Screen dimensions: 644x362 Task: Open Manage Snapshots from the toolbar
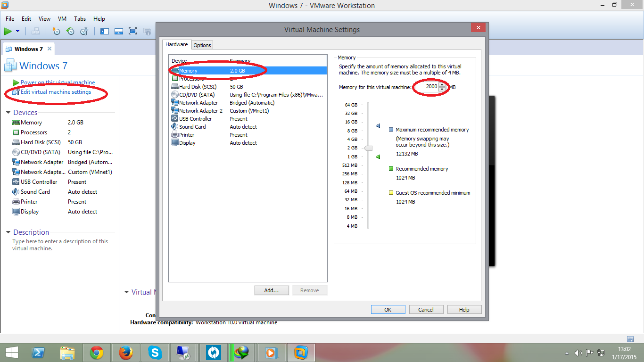(84, 31)
